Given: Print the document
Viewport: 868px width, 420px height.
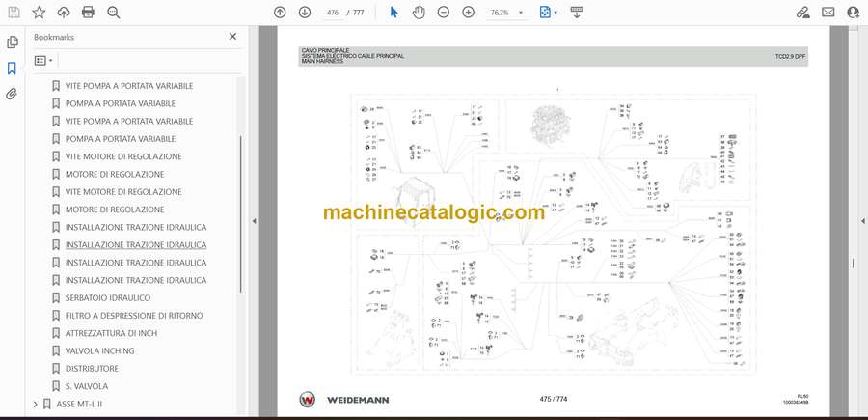Looking at the screenshot, I should tap(88, 13).
